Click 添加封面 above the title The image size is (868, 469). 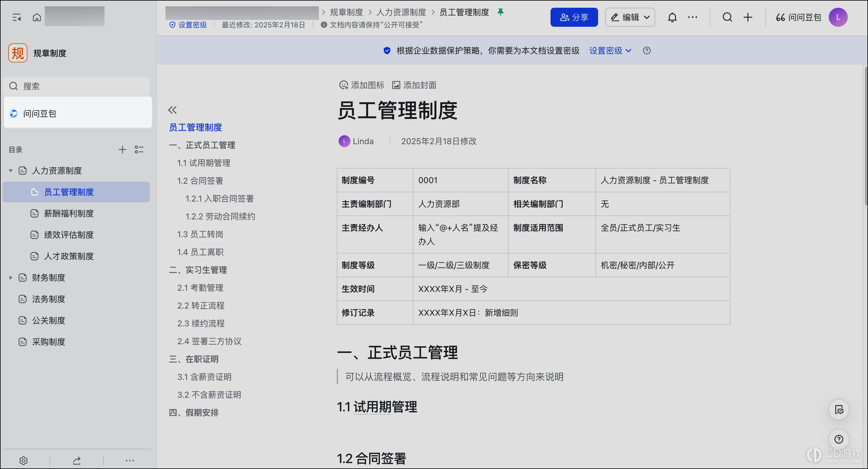pyautogui.click(x=414, y=85)
